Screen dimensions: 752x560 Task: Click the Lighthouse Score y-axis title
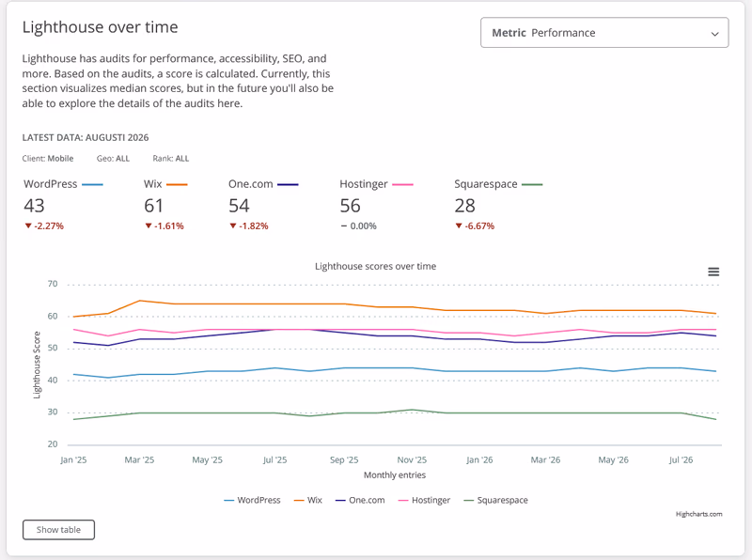tap(37, 365)
